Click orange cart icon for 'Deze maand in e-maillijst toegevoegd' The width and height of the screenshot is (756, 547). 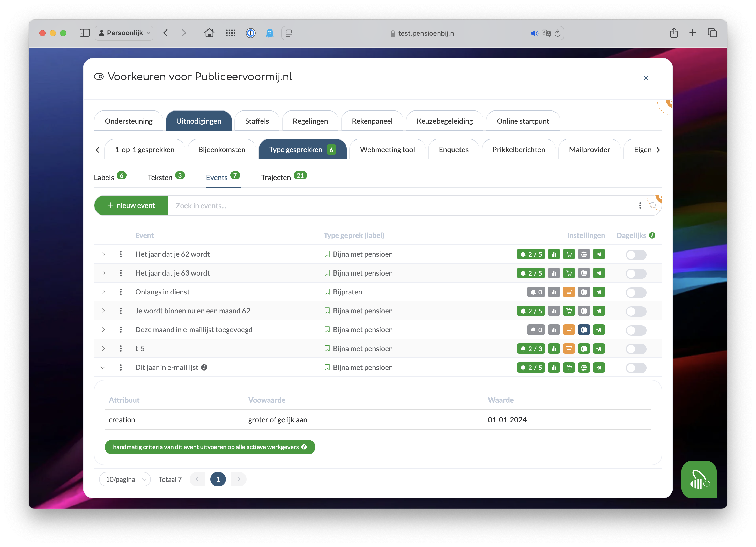coord(569,330)
